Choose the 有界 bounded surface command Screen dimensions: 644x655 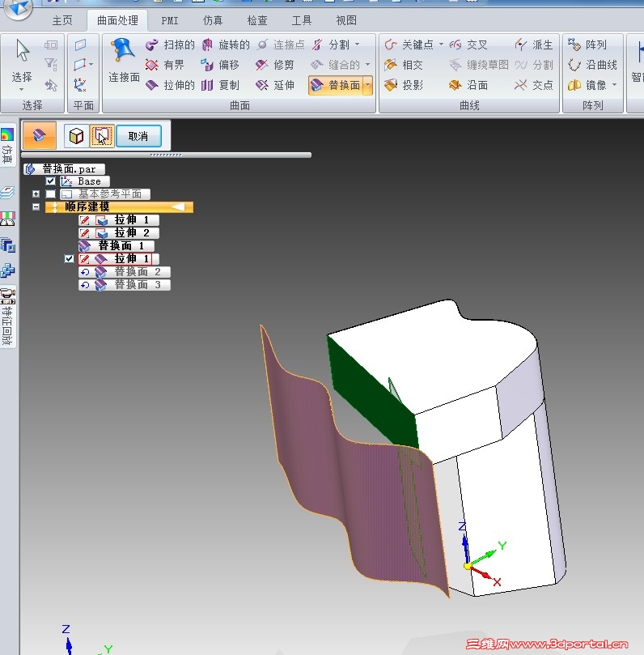tap(165, 65)
